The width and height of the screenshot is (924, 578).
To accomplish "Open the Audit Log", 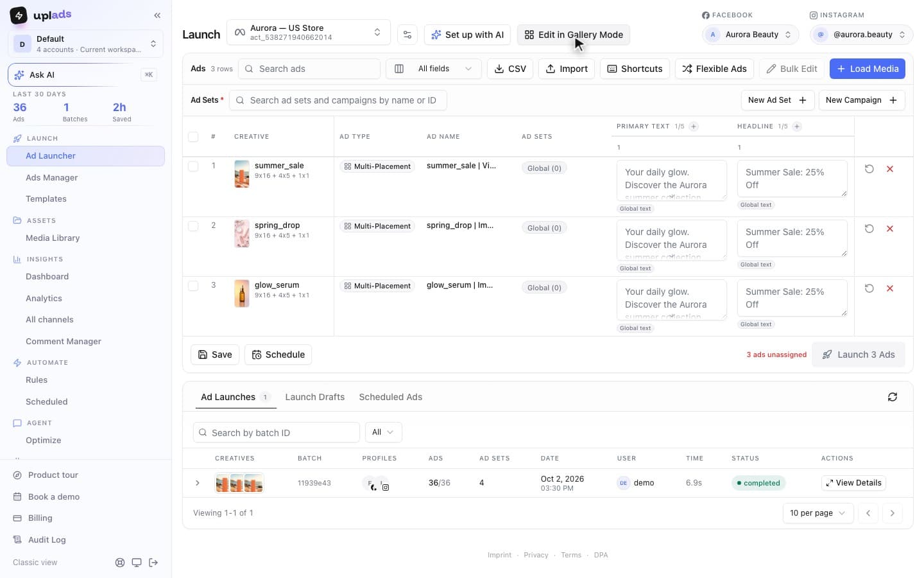I will pyautogui.click(x=46, y=540).
